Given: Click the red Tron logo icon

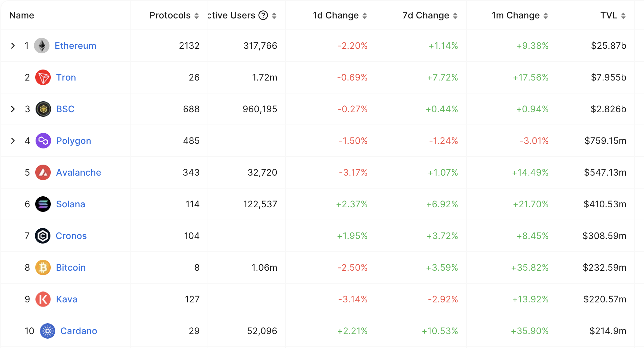Looking at the screenshot, I should coord(43,77).
